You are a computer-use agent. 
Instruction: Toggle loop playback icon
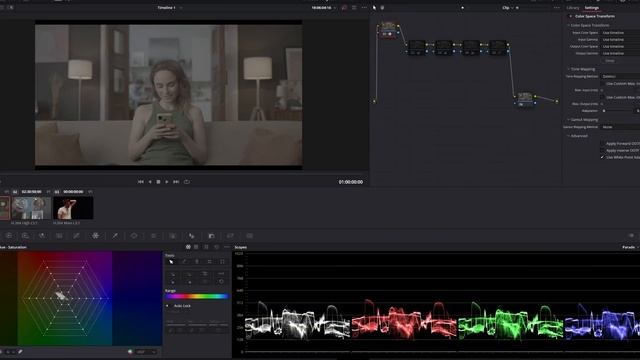point(187,182)
